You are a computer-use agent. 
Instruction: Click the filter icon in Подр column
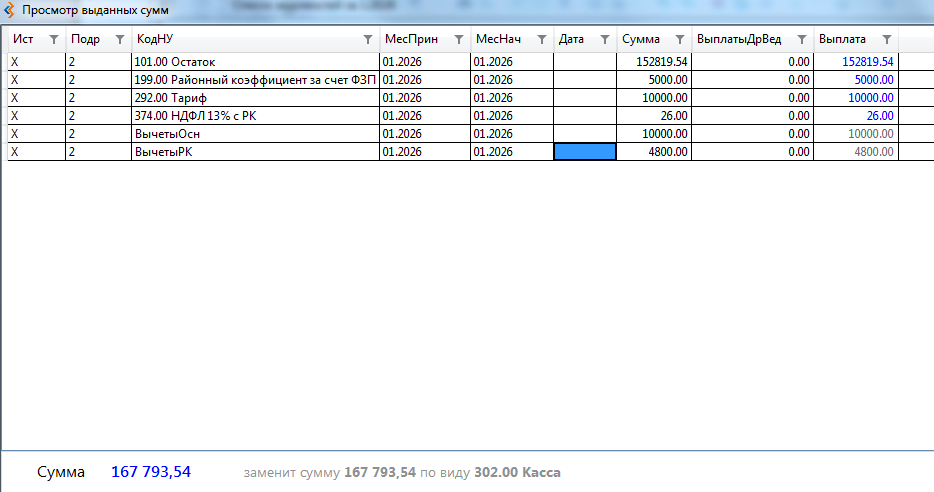tap(119, 40)
